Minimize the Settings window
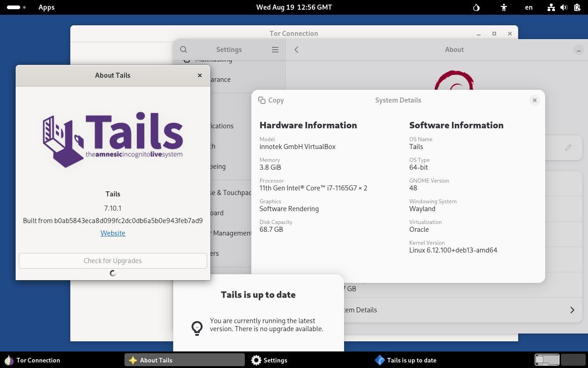The width and height of the screenshot is (588, 368). coord(578,50)
